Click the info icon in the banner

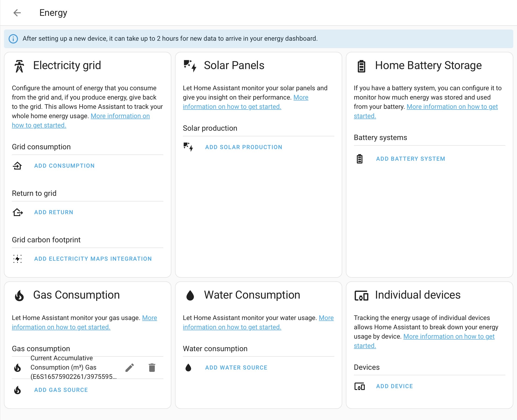13,39
